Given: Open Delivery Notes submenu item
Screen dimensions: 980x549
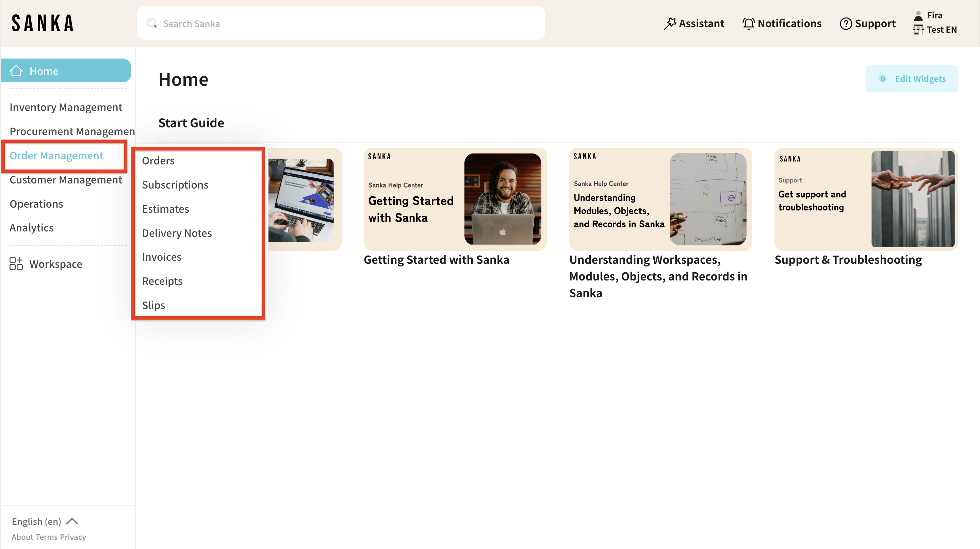Looking at the screenshot, I should [177, 233].
